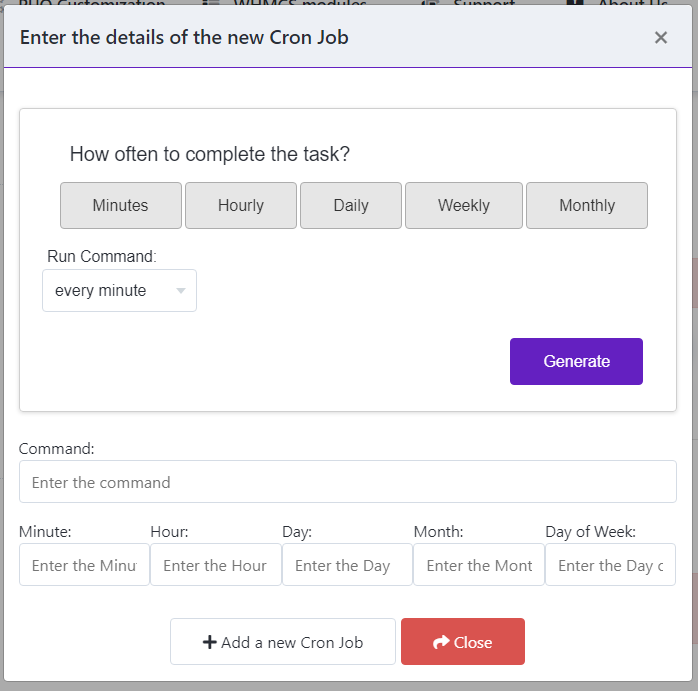Click the plus icon on Add Cron Job

pyautogui.click(x=209, y=642)
